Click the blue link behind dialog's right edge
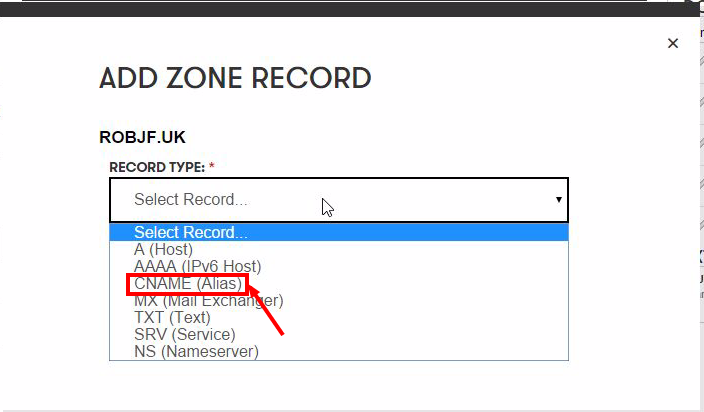 [700, 257]
